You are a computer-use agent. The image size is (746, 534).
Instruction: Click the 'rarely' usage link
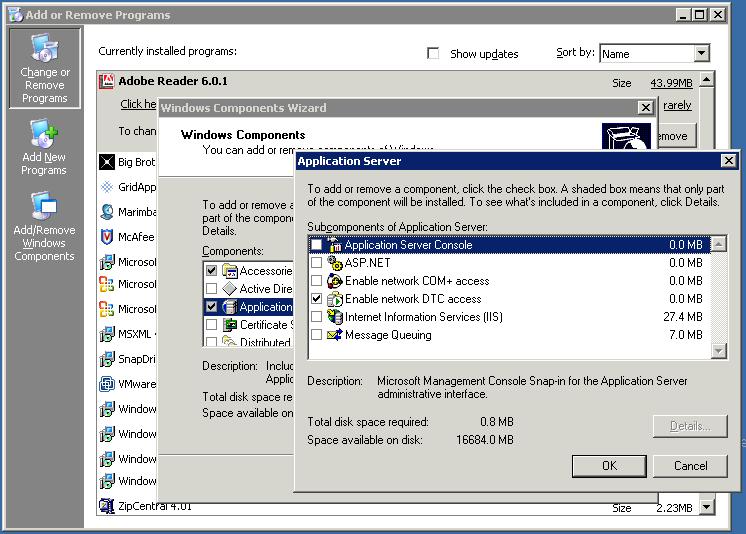677,105
